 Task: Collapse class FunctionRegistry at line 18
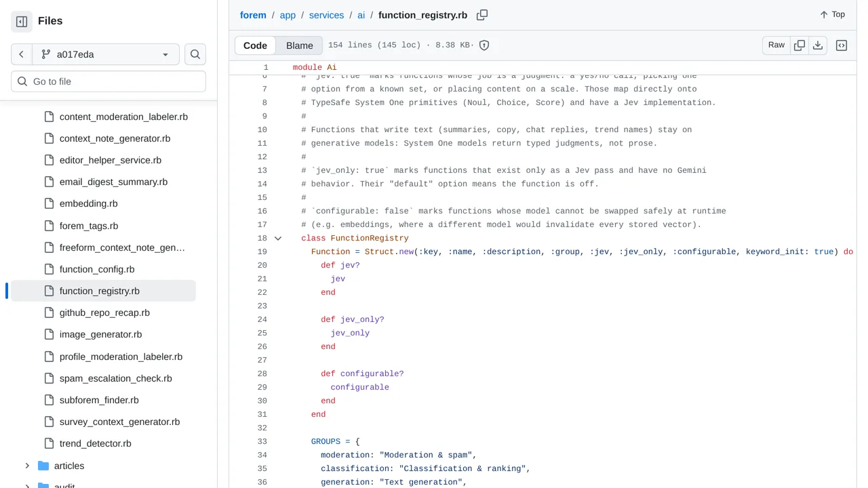(278, 238)
